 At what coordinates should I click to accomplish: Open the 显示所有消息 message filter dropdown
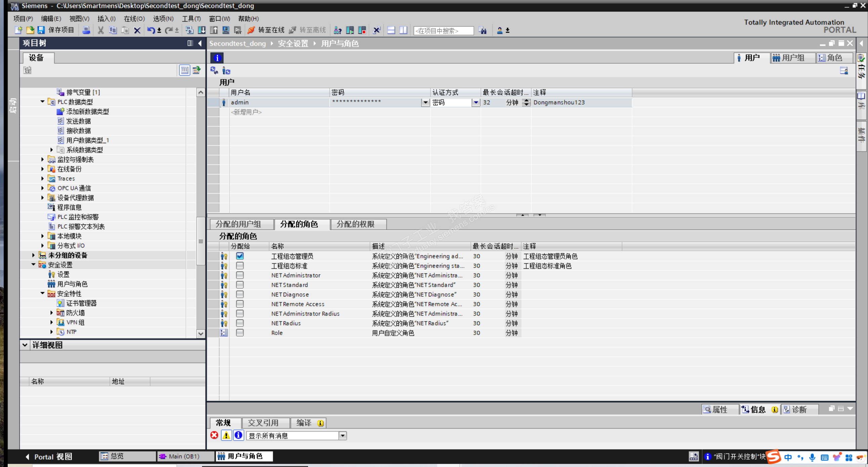(342, 436)
